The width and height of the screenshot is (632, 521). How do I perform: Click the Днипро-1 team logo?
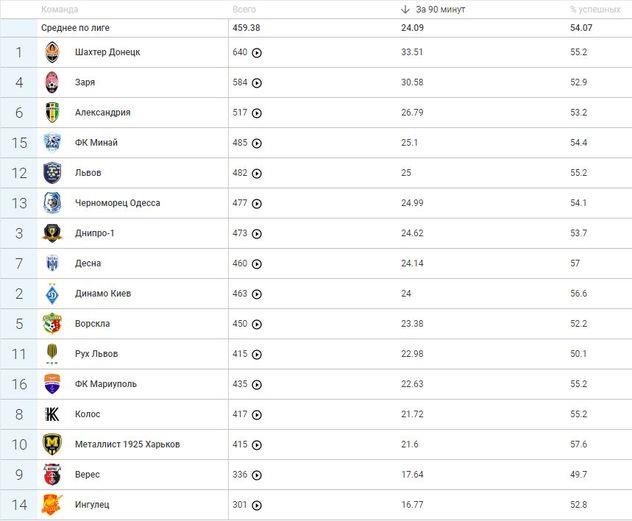[x=52, y=233]
